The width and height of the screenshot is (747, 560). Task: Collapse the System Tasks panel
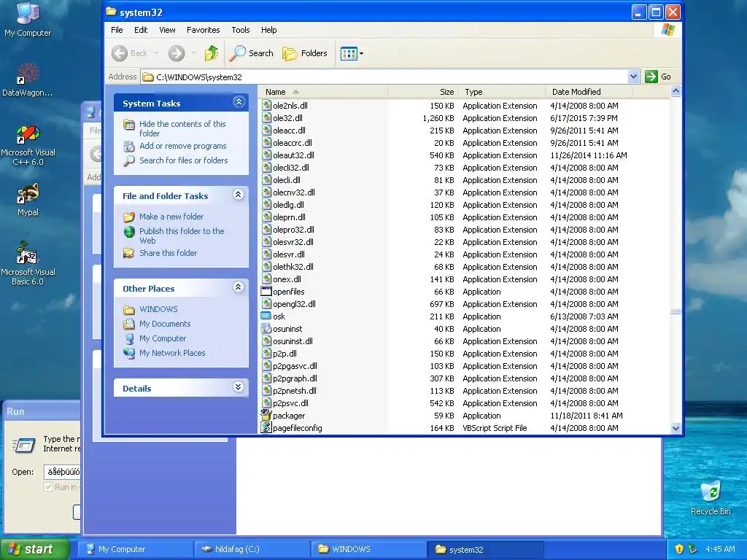pyautogui.click(x=239, y=102)
